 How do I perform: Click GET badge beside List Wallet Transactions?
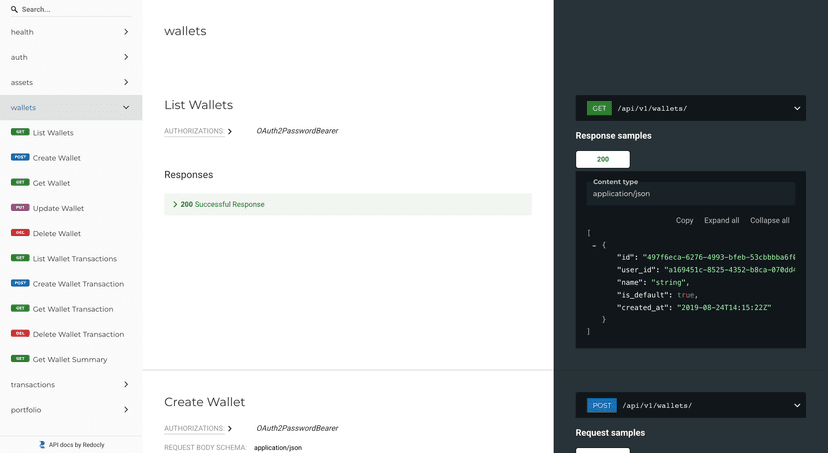coord(20,258)
